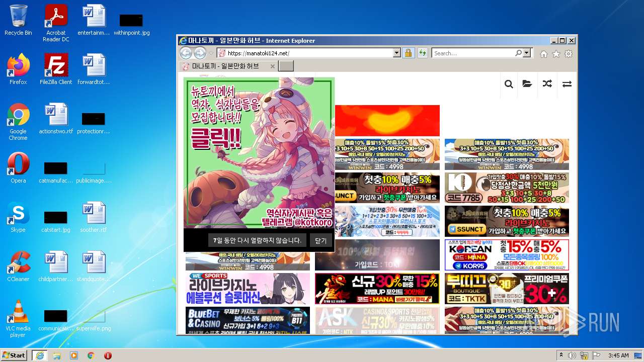
Task: Click the Internet Explorer forward arrow
Action: pos(200,53)
